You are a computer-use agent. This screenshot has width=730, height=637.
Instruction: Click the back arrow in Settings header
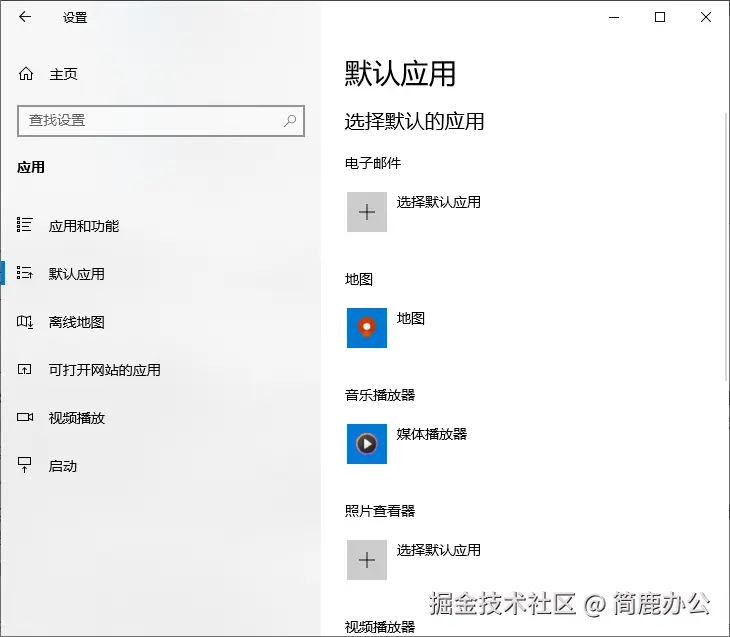(25, 17)
